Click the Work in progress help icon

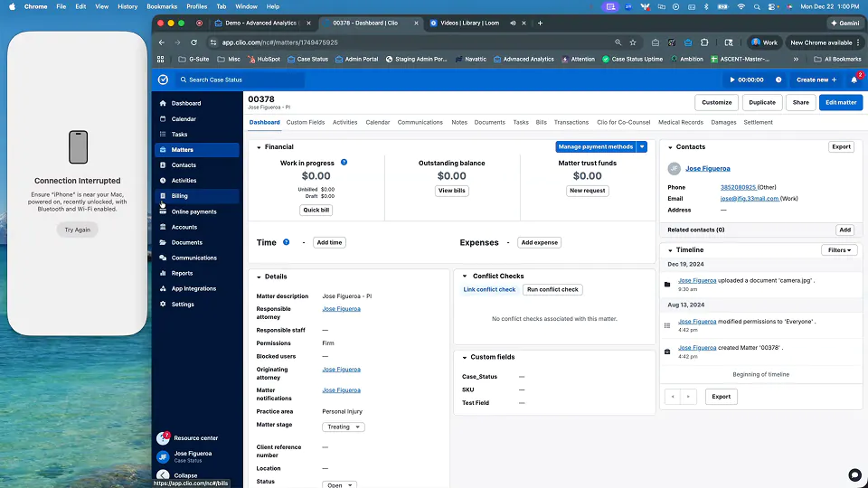[344, 163]
